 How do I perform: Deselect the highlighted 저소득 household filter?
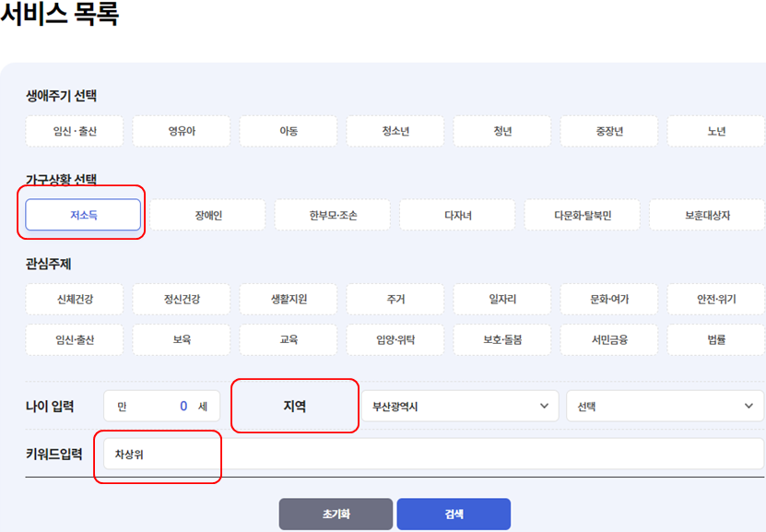click(x=82, y=214)
